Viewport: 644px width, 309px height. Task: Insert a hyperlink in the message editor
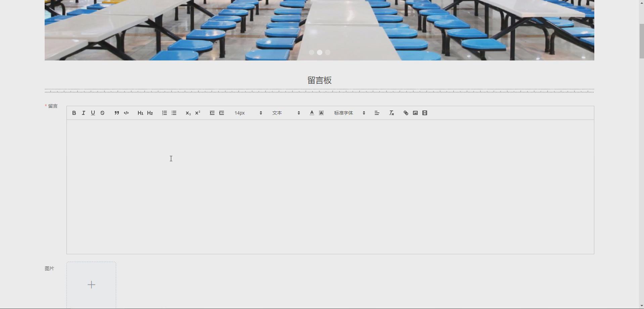click(x=406, y=113)
